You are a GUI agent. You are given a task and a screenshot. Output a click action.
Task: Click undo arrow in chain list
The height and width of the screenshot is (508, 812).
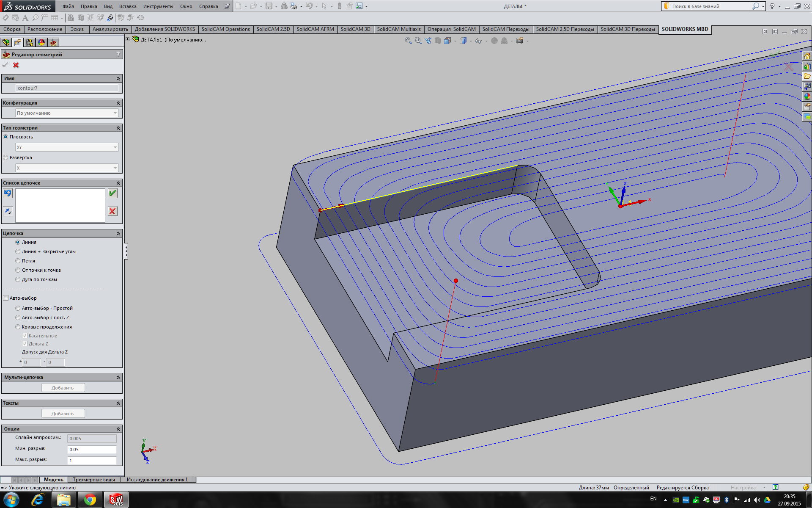point(8,193)
